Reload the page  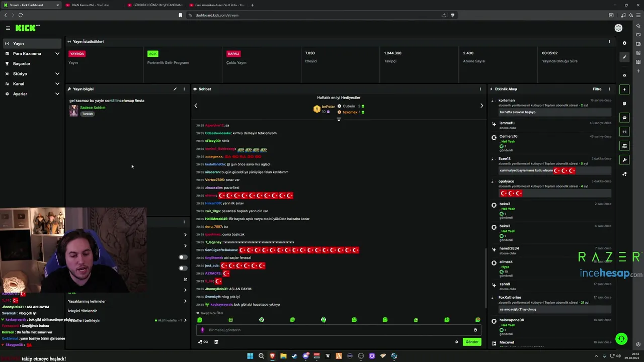(x=21, y=15)
